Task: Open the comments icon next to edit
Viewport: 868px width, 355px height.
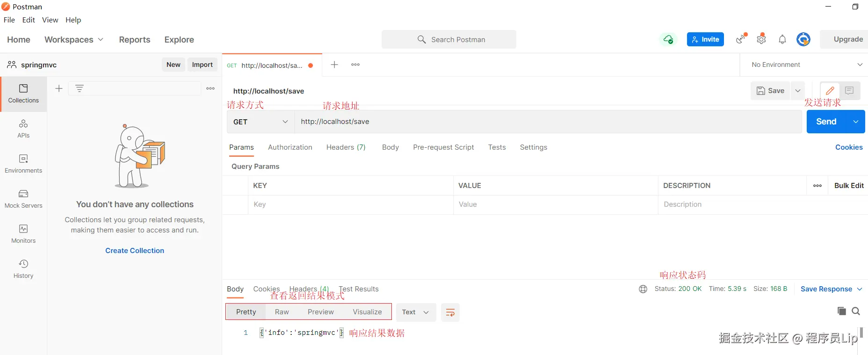Action: coord(850,91)
